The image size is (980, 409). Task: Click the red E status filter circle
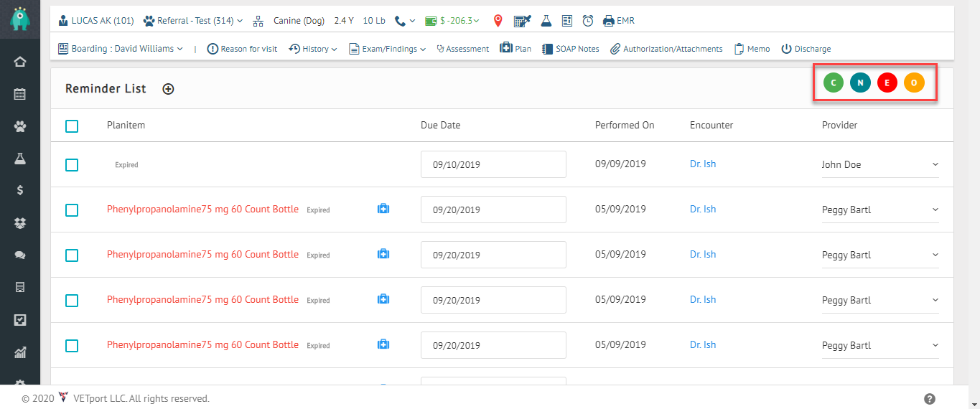(x=887, y=83)
